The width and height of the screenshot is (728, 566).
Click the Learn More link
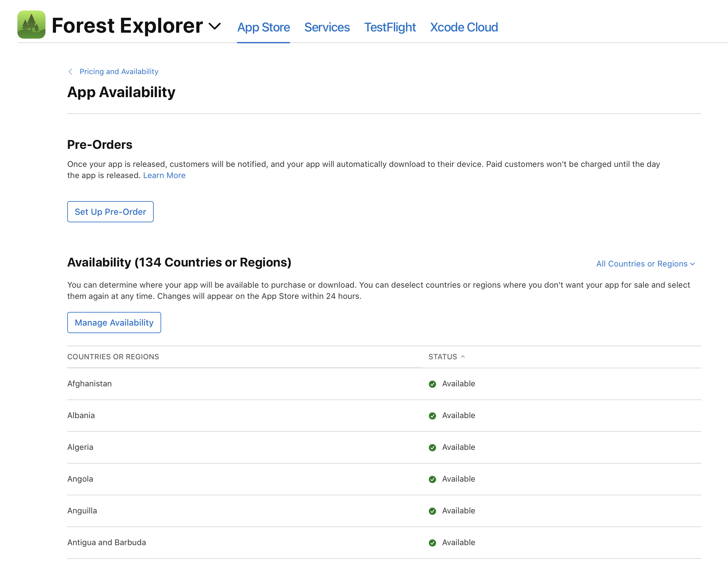click(164, 175)
